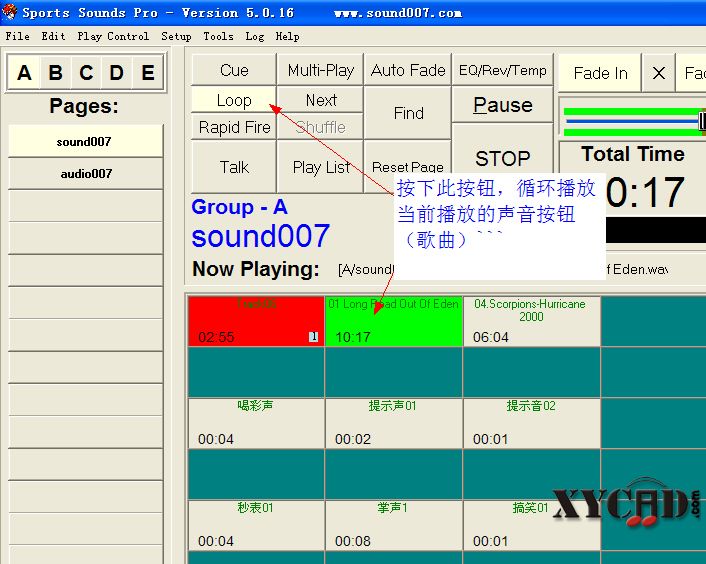Viewport: 706px width, 564px height.
Task: Click the X button beside Fade In
Action: pyautogui.click(x=659, y=73)
